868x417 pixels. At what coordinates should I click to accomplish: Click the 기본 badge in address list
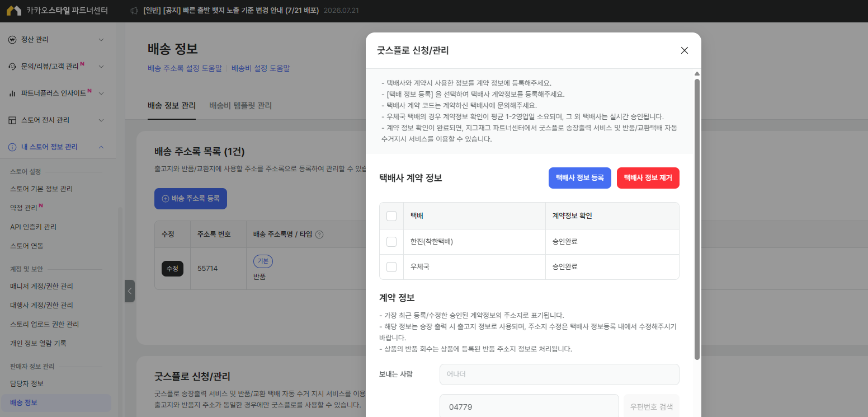click(x=263, y=261)
